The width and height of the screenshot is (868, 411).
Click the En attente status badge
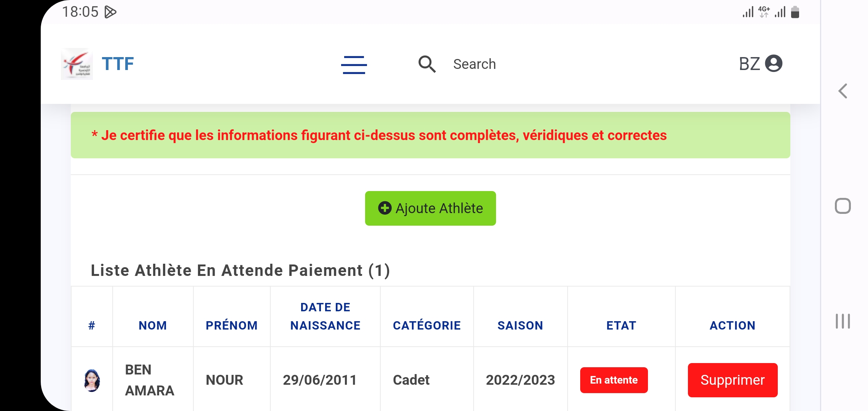click(614, 380)
